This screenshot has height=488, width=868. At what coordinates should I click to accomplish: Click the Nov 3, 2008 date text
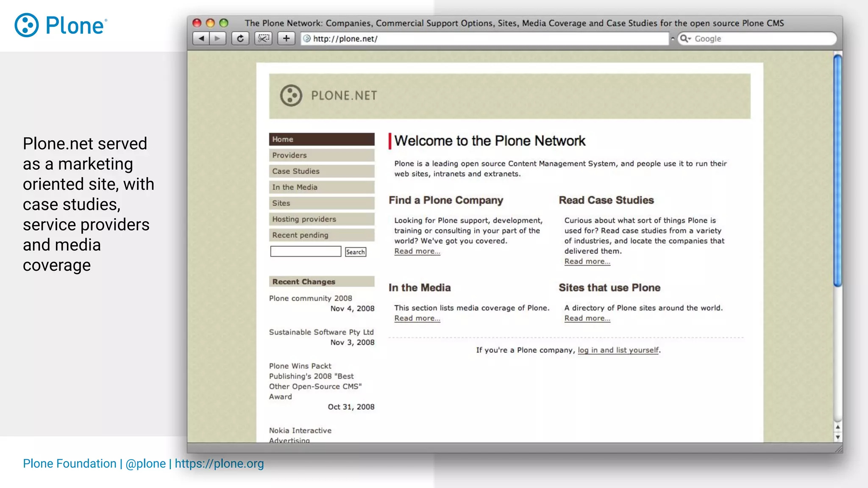352,342
